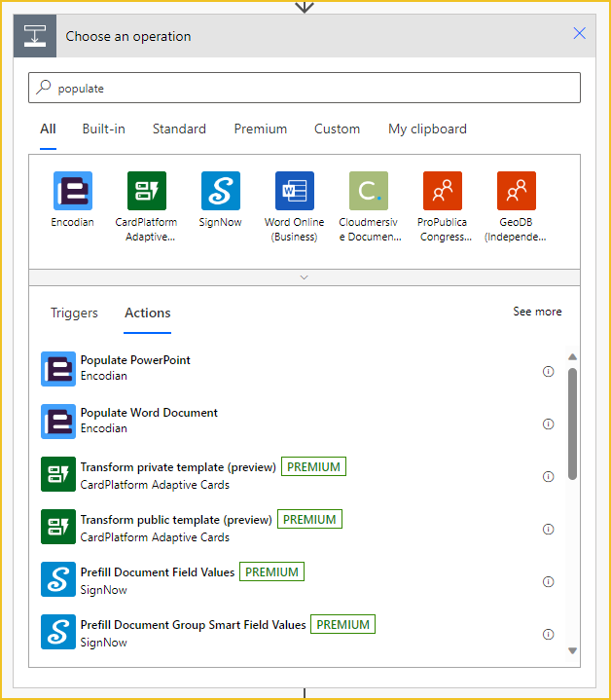Show info for Transform private template action
The width and height of the screenshot is (611, 700).
click(x=548, y=477)
